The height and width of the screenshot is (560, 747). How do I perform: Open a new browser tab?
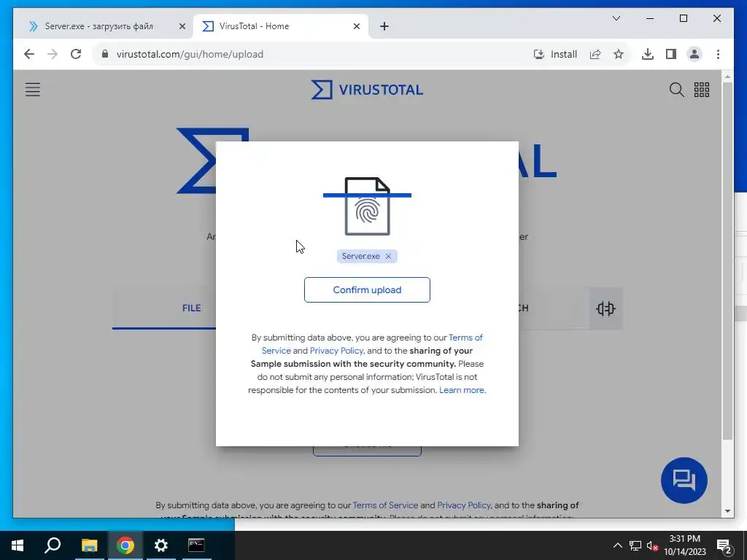click(384, 26)
